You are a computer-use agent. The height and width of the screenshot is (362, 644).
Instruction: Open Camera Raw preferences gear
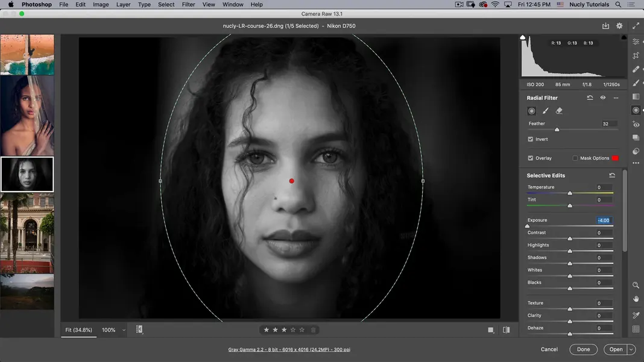pyautogui.click(x=619, y=26)
